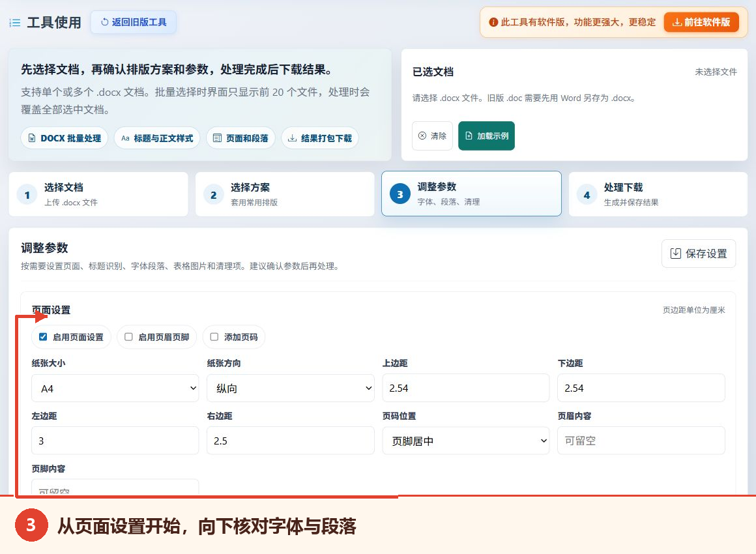Click the Aa icon on 标题与正文样式

pos(125,138)
